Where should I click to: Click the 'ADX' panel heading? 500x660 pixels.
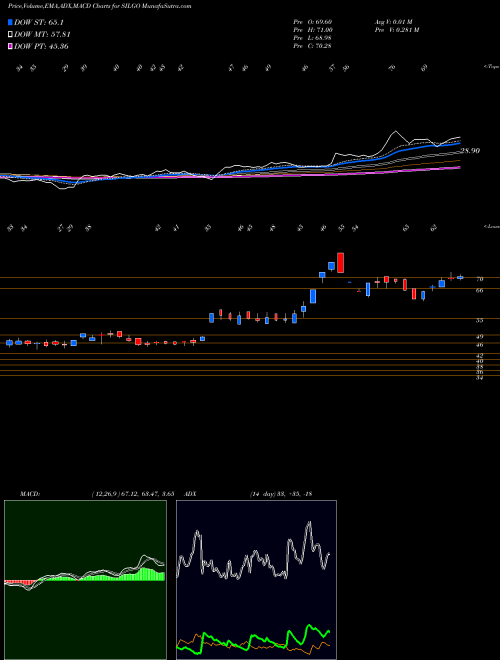coord(191,494)
